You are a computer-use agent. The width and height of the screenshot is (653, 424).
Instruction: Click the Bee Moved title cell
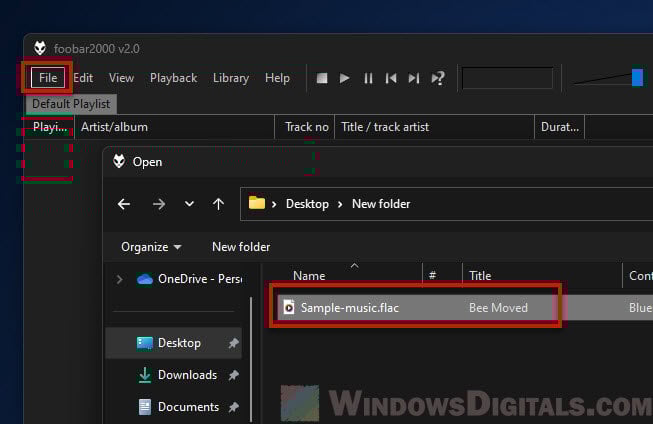(x=498, y=308)
